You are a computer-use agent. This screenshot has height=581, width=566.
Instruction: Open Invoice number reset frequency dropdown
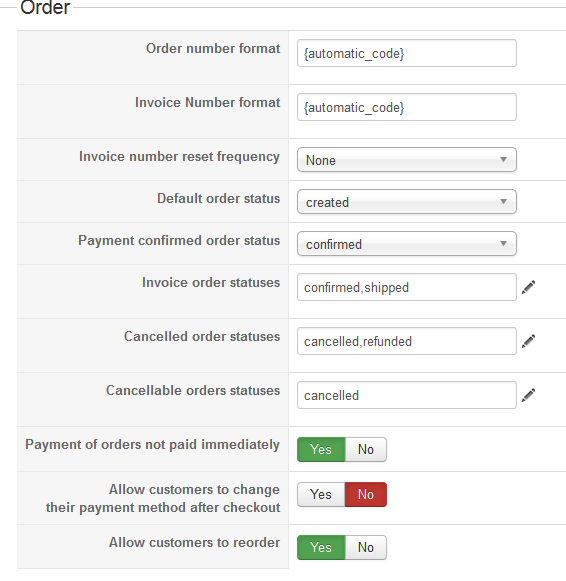pos(407,160)
